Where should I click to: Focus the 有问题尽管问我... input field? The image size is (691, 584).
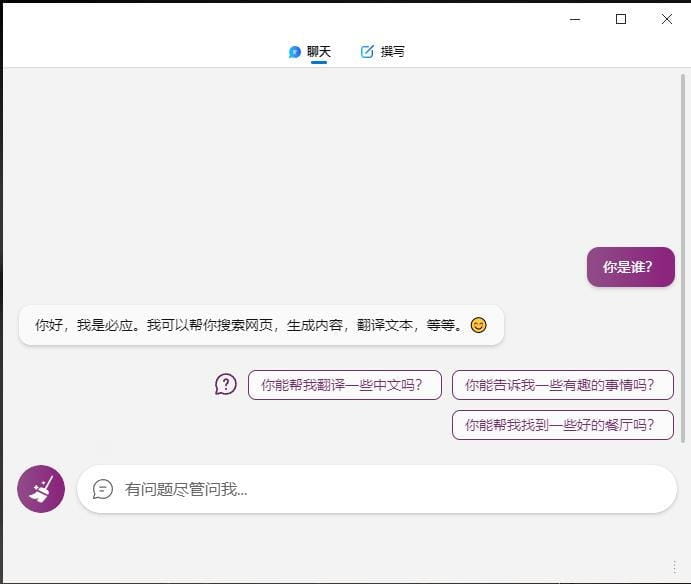coord(390,489)
